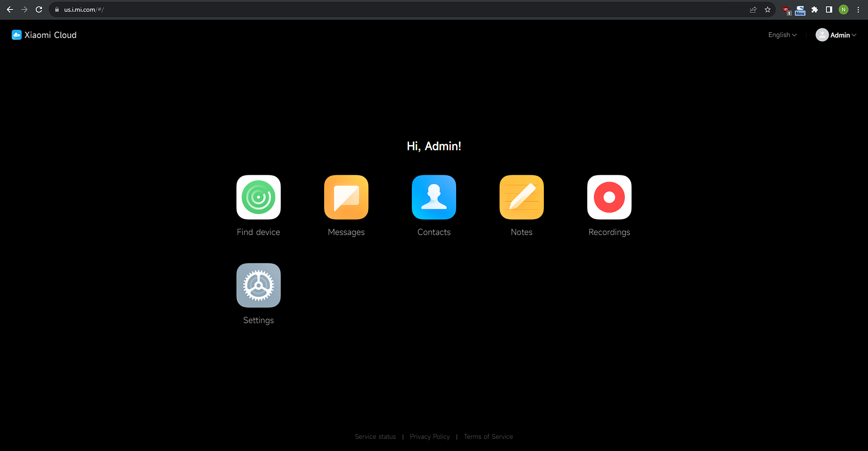The image size is (868, 451).
Task: Open the Terms of Service link
Action: [x=488, y=437]
